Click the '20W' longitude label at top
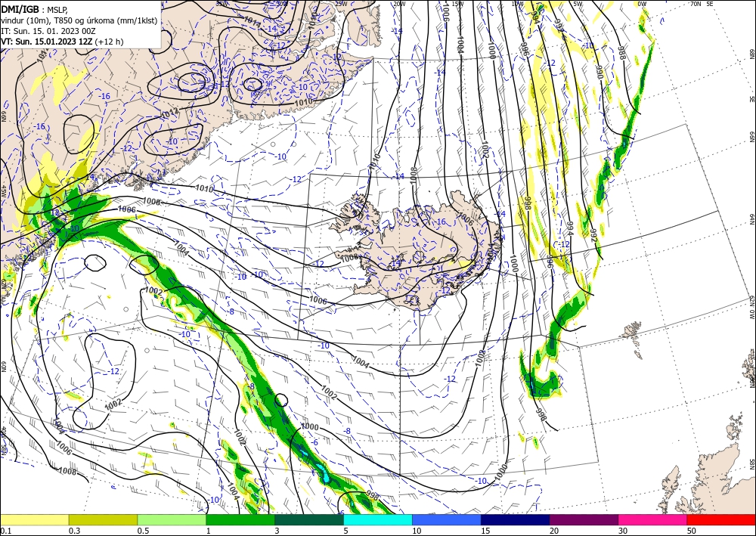This screenshot has height=536, width=756. click(398, 4)
